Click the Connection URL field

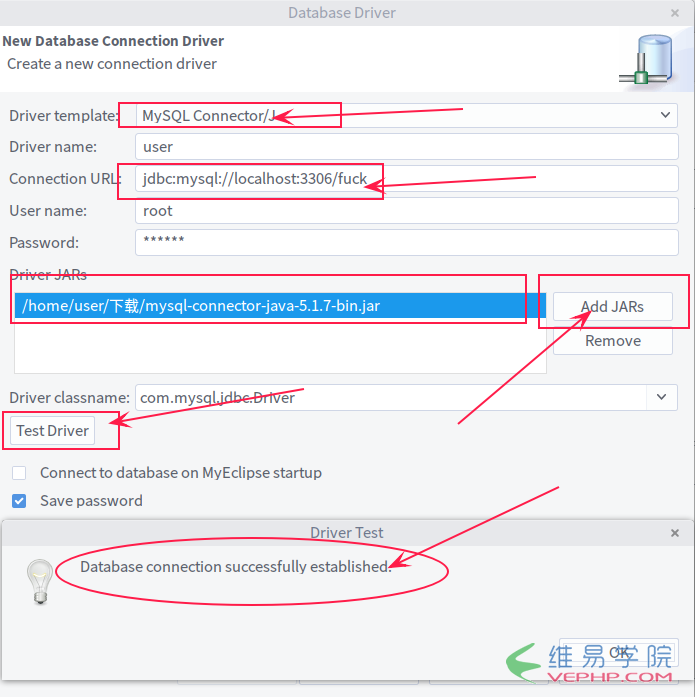click(x=406, y=179)
